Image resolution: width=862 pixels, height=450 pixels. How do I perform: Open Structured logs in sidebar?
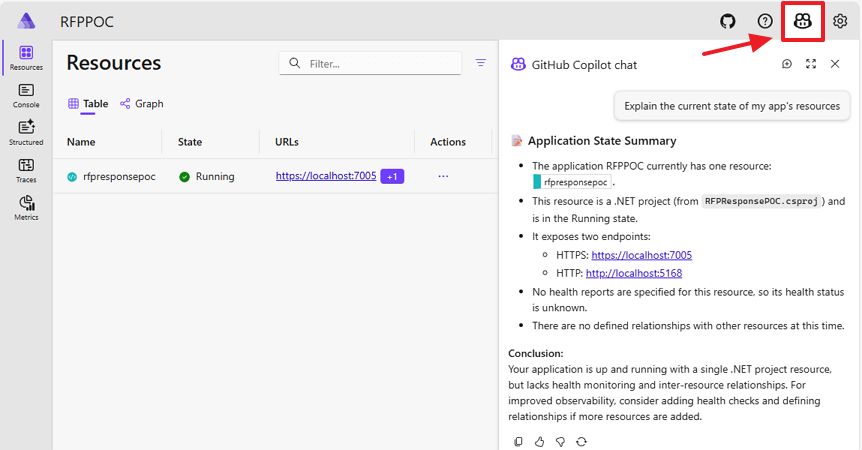[x=26, y=132]
